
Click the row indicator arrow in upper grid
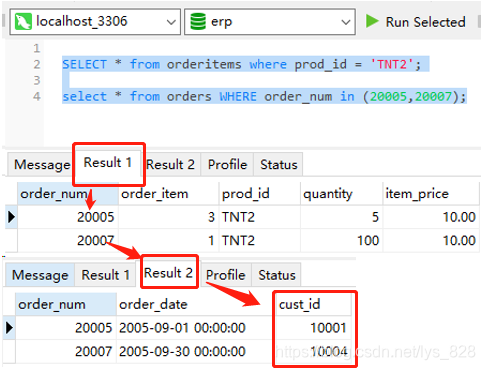click(11, 217)
